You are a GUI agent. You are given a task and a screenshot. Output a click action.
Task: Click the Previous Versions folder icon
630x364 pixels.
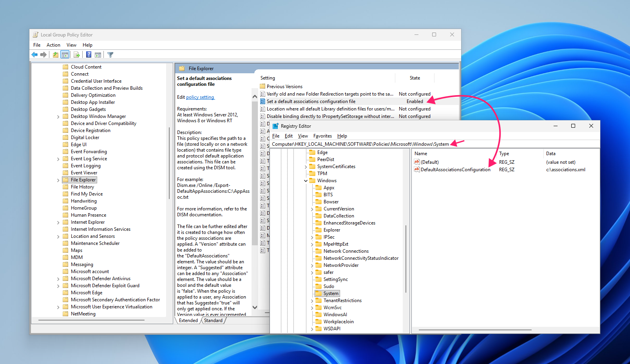263,86
